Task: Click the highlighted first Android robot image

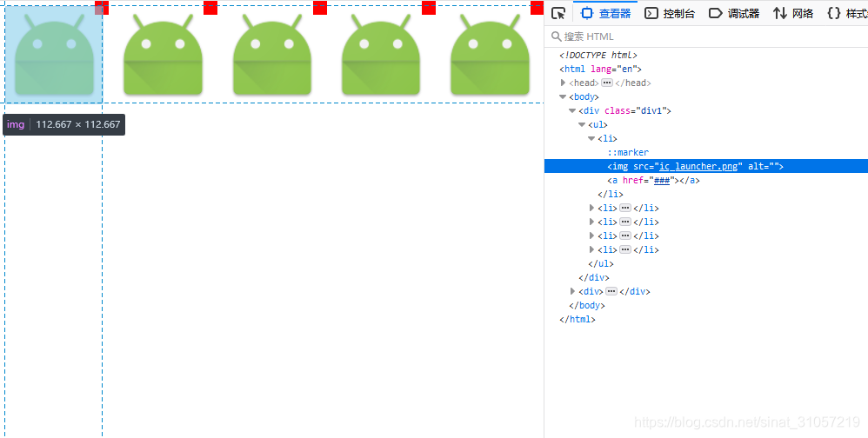Action: (54, 54)
